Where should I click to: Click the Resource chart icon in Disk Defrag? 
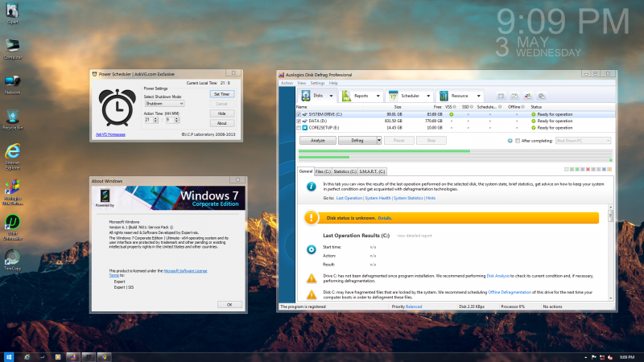tap(444, 96)
